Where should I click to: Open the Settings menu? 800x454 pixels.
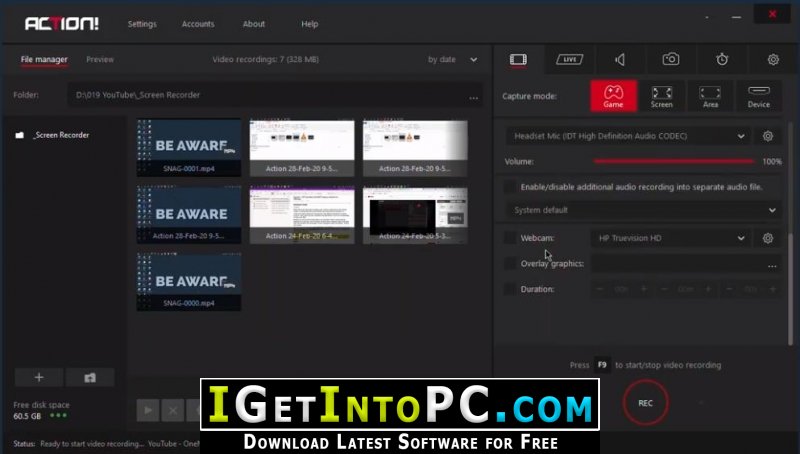tap(142, 24)
